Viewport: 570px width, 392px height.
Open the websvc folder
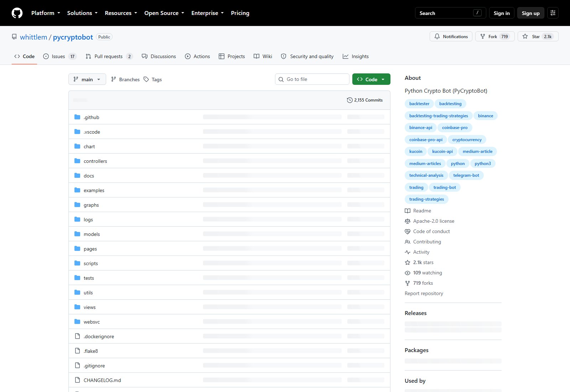[x=92, y=322]
